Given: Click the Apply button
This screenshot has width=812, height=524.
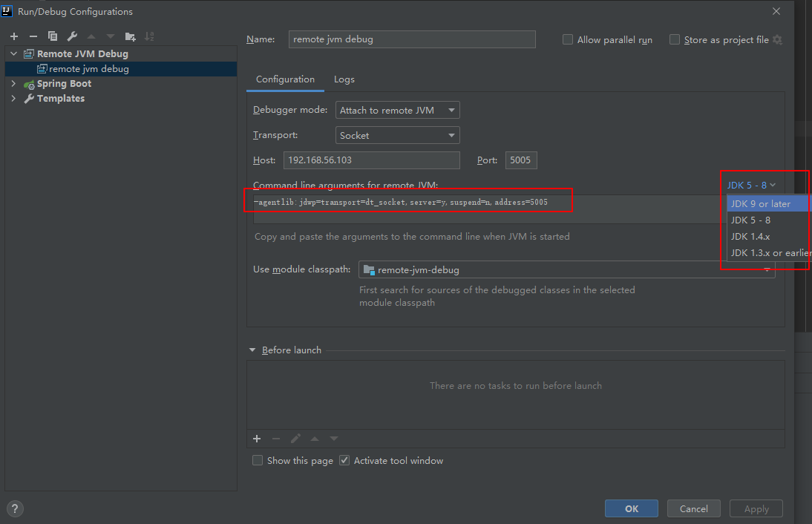Looking at the screenshot, I should click(x=756, y=508).
